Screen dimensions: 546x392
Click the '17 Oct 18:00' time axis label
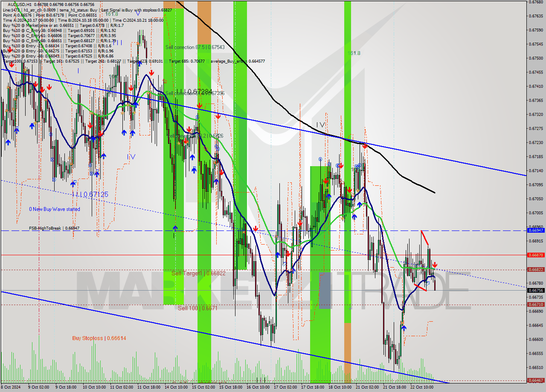coord(313,388)
